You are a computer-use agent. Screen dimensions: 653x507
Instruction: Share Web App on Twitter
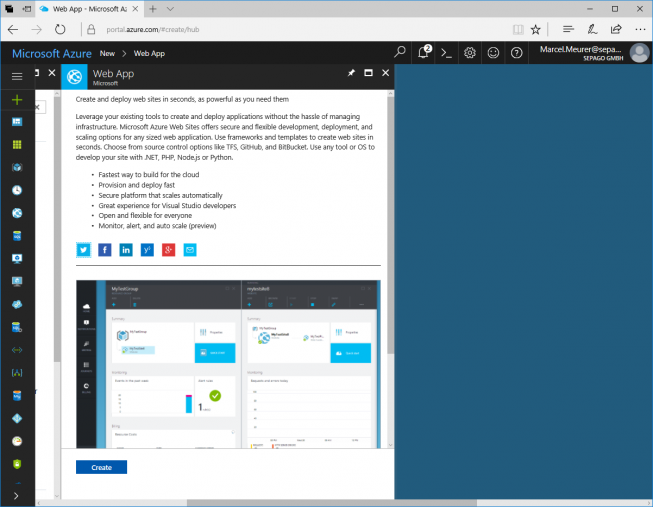[83, 250]
